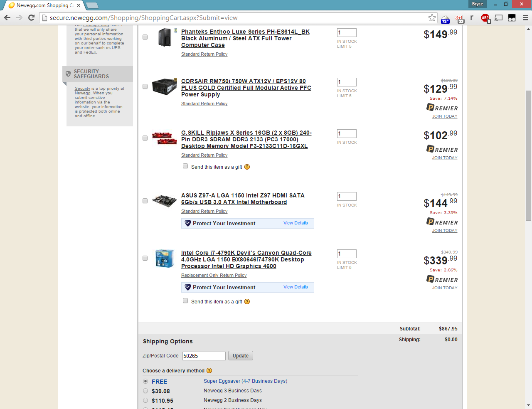Open the weather extension showing 73°
Image resolution: width=532 pixels, height=409 pixels.
point(445,19)
